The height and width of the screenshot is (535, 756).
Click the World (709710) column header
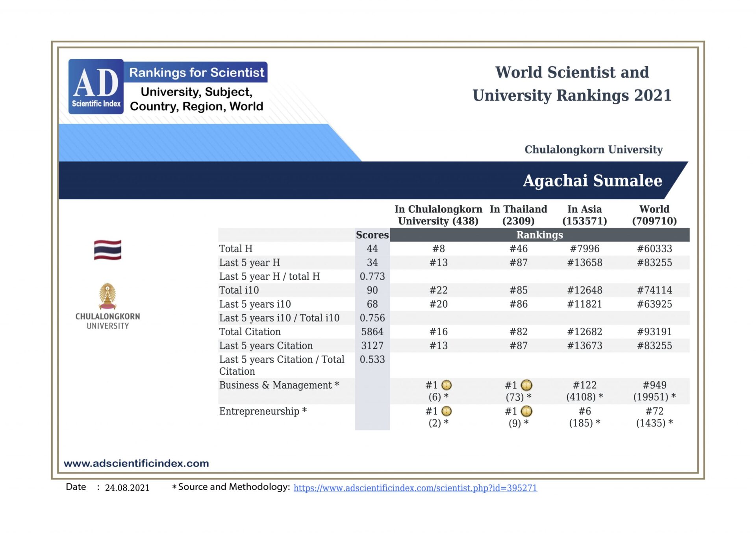[654, 215]
